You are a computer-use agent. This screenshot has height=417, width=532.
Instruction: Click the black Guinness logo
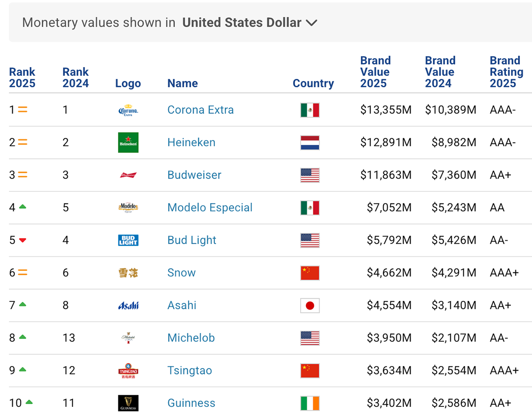[128, 403]
